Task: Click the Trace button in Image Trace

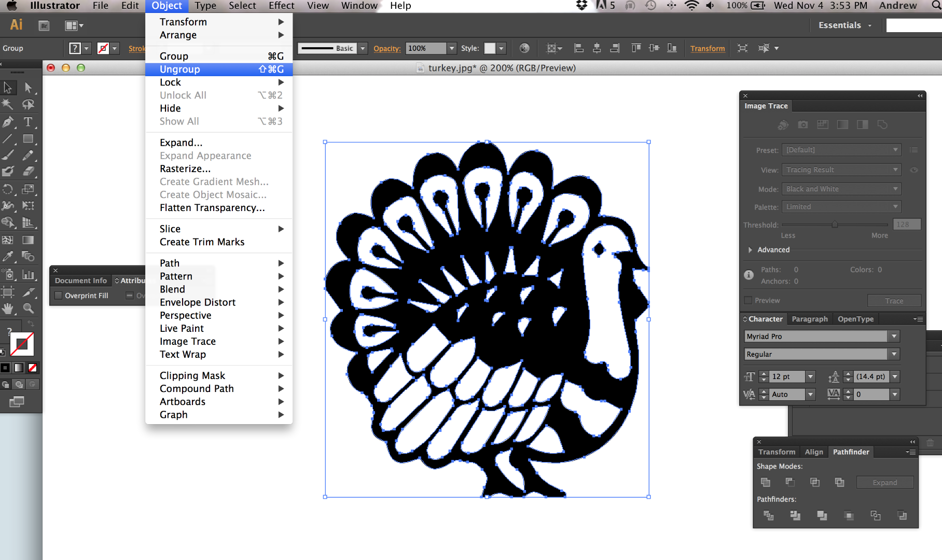Action: [894, 300]
